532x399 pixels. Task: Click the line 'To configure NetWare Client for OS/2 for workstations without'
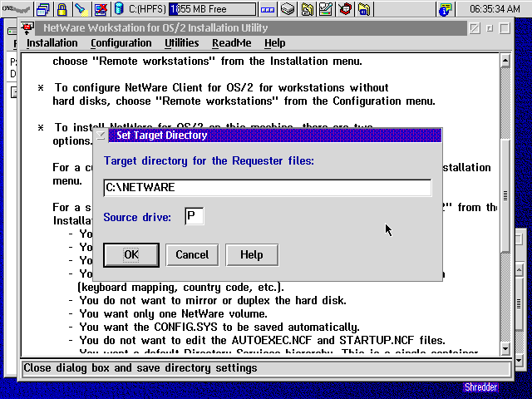[x=222, y=88]
